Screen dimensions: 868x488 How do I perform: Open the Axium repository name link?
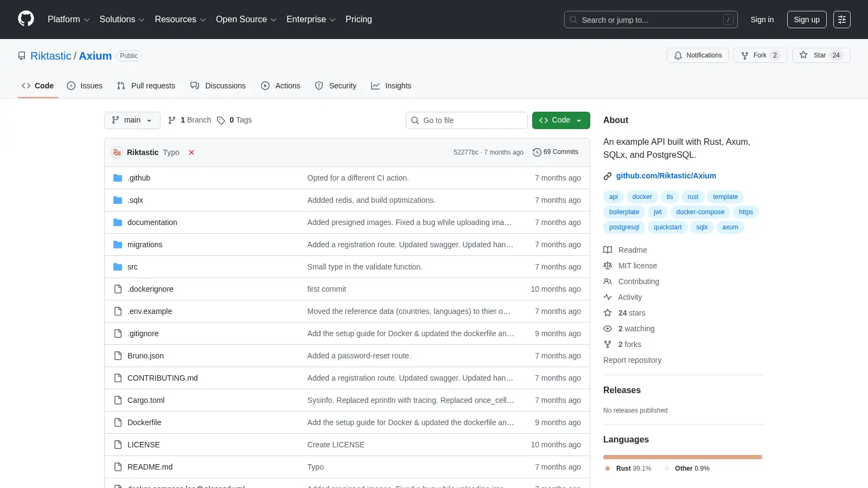click(x=95, y=56)
